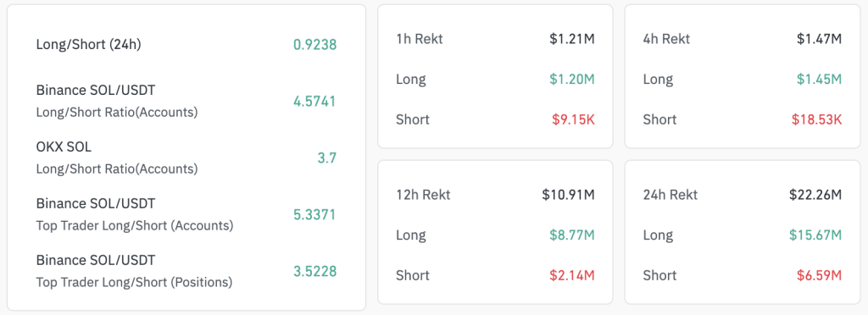This screenshot has height=315, width=868.
Task: Select Top Trader Long/Short (Accounts) row
Action: point(186,214)
